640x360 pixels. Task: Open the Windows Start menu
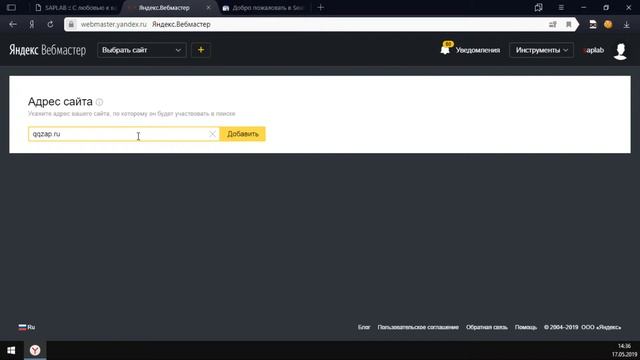tap(11, 350)
